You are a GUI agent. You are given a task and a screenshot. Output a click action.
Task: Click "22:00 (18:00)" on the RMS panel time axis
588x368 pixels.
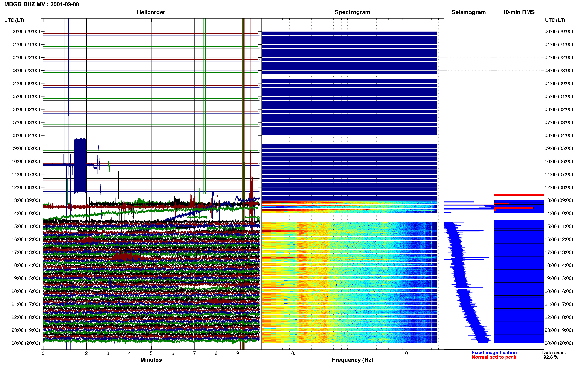(559, 317)
